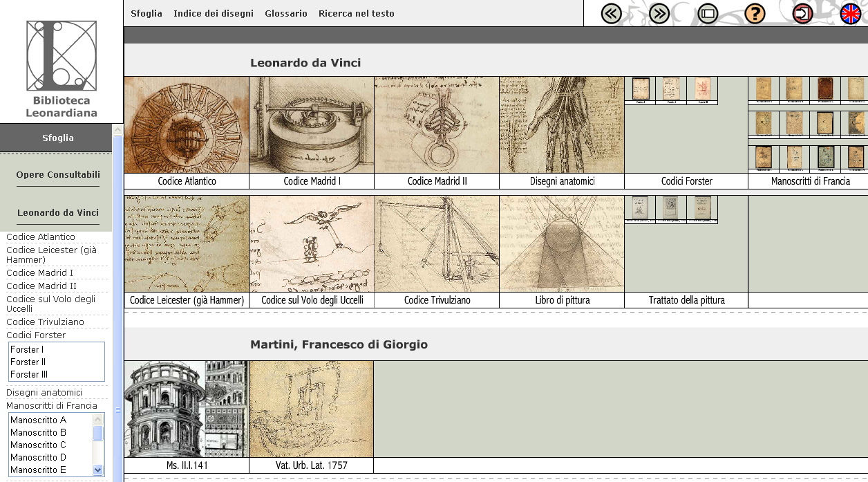Go back with the double-left arrow icon
Viewport: 868px width, 482px height.
[612, 13]
